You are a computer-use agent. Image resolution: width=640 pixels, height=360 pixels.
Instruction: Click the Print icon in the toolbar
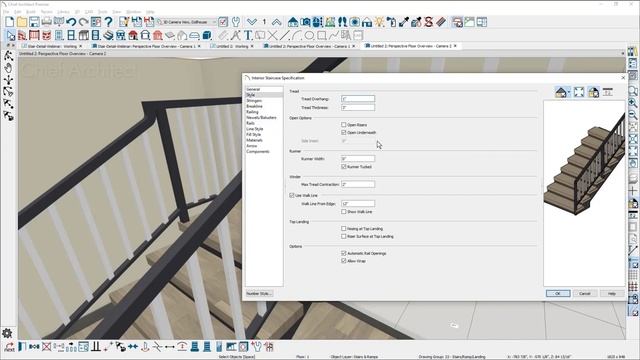pos(47,22)
